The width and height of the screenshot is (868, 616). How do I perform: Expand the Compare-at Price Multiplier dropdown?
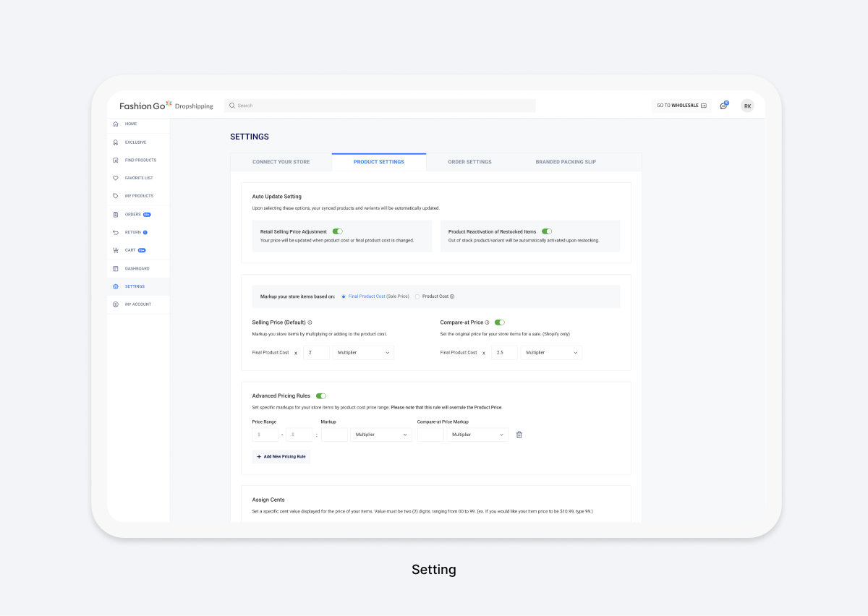pyautogui.click(x=551, y=353)
